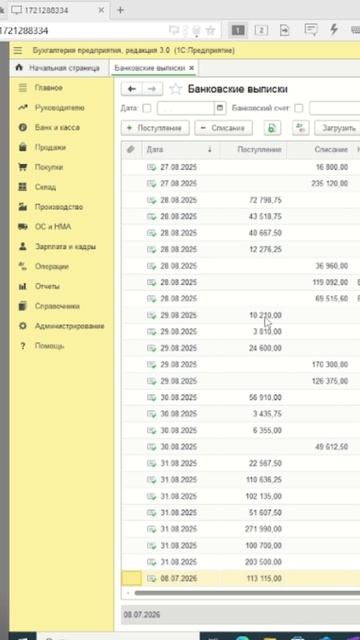Select monitor 1 in remote toolbar
The height and width of the screenshot is (640, 360).
[238, 30]
